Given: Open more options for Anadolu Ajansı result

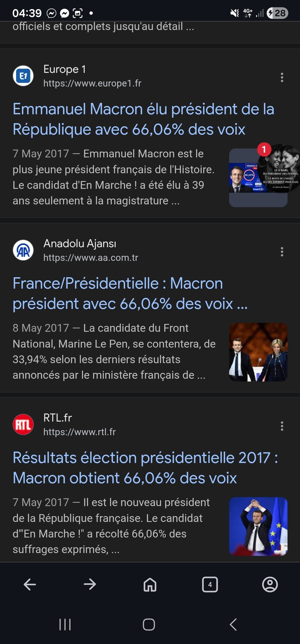Looking at the screenshot, I should pyautogui.click(x=282, y=252).
